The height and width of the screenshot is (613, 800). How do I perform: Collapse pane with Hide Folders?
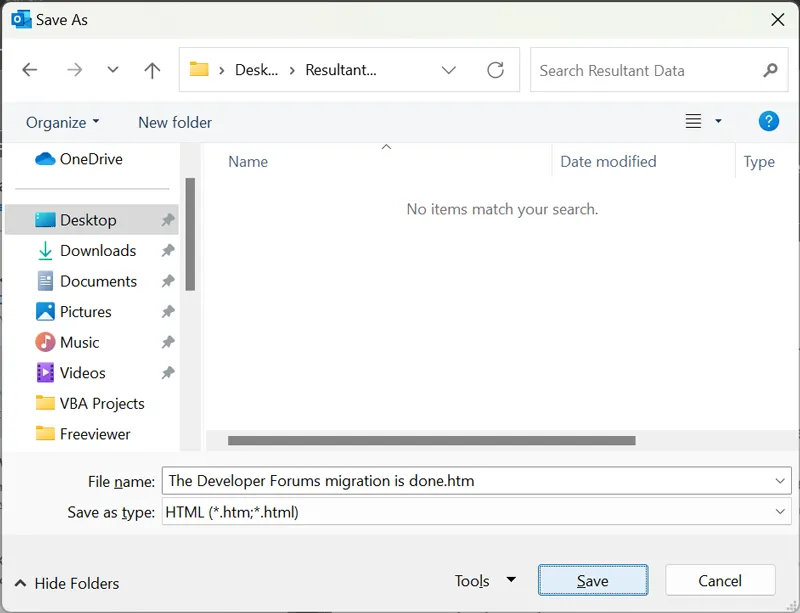[67, 583]
